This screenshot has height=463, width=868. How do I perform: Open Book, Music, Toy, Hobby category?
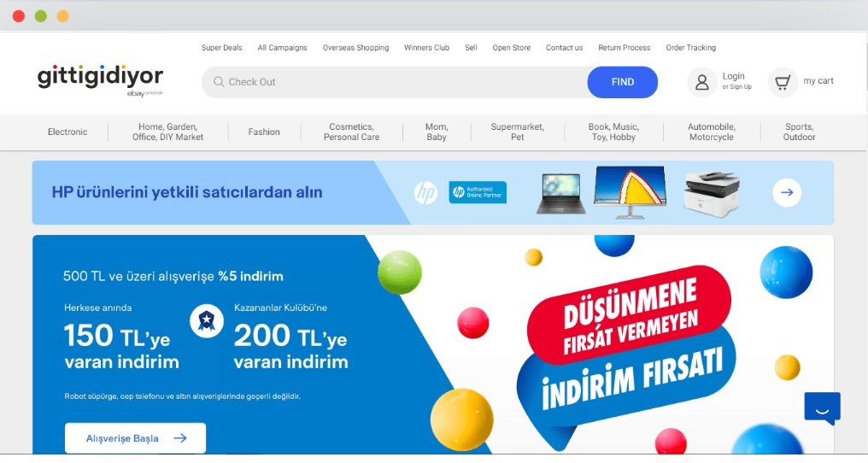point(613,132)
